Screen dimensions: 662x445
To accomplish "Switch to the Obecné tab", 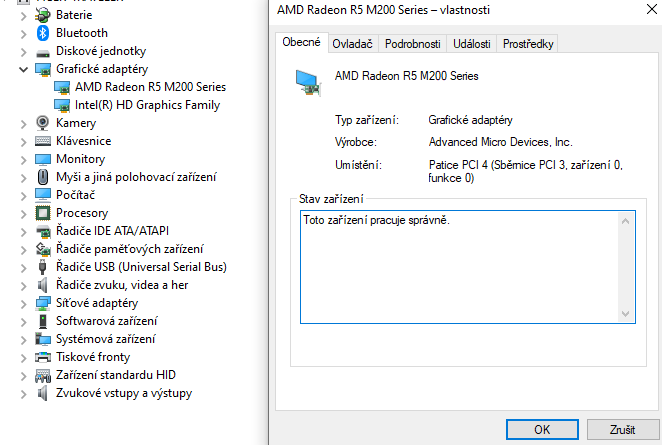I will (x=301, y=43).
